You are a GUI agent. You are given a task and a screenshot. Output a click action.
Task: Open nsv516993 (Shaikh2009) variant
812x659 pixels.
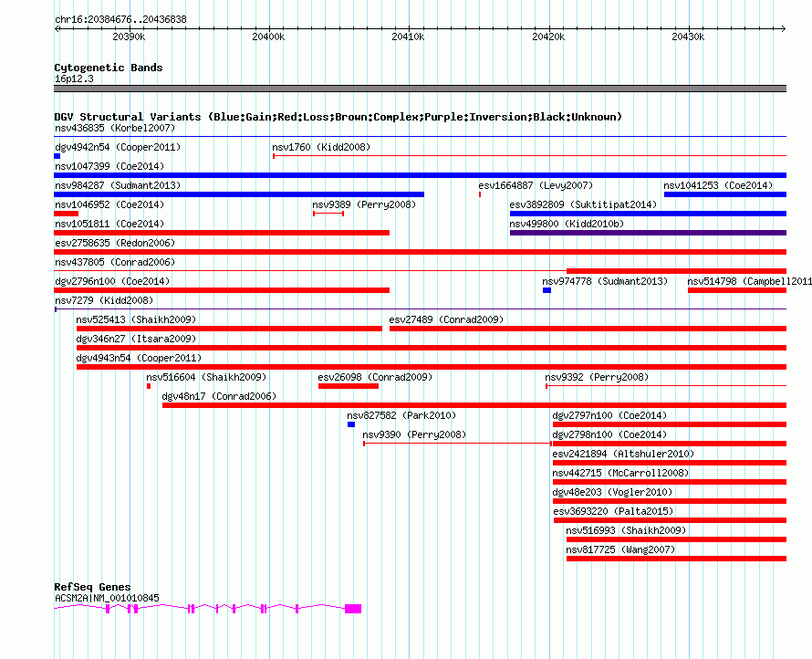tap(626, 530)
